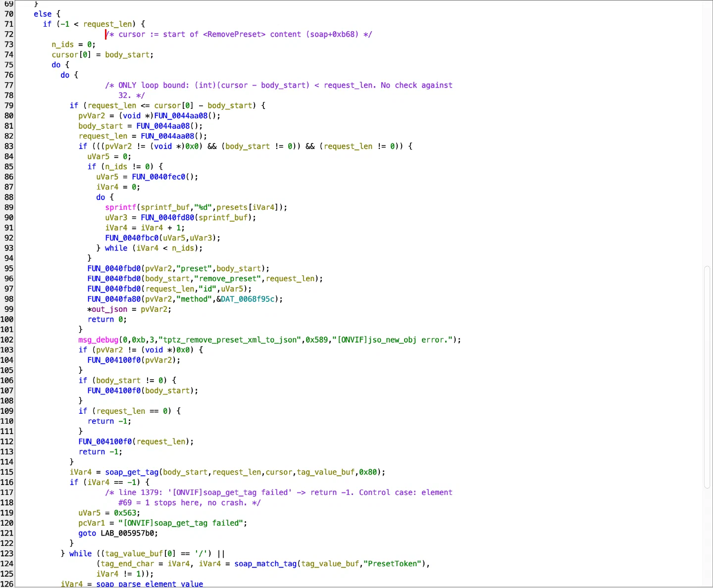The width and height of the screenshot is (713, 588).
Task: Select the sprintf function name on line 89
Action: coord(120,207)
